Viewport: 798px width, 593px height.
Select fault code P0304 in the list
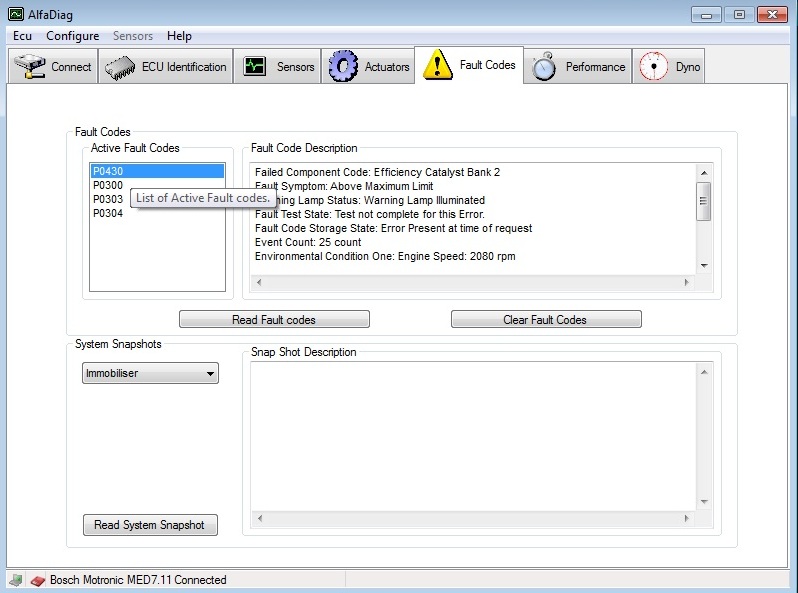[x=108, y=213]
